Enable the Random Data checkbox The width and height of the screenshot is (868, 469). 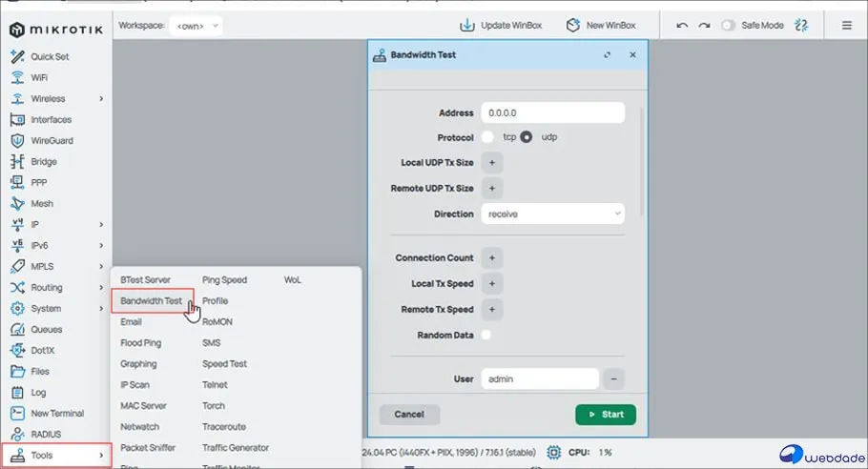(x=486, y=336)
